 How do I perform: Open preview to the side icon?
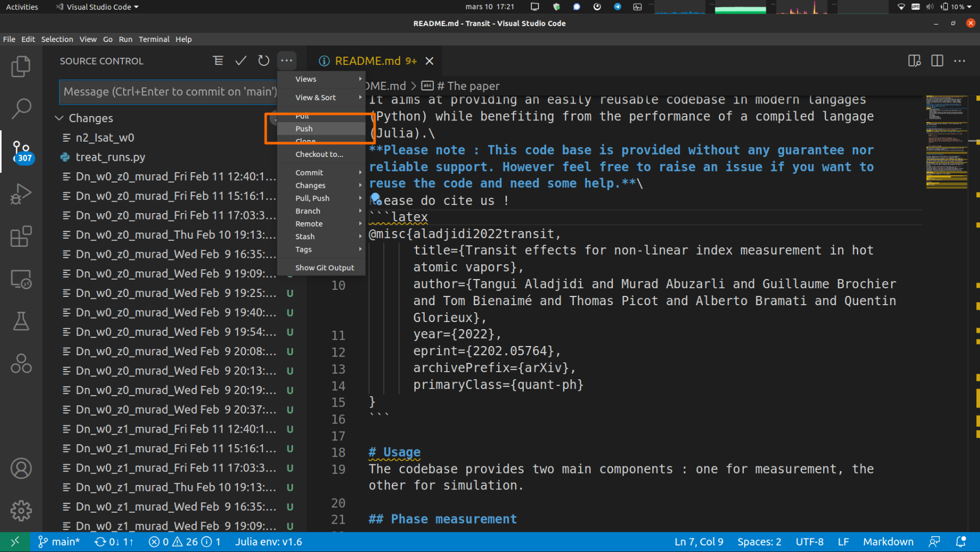(x=914, y=60)
